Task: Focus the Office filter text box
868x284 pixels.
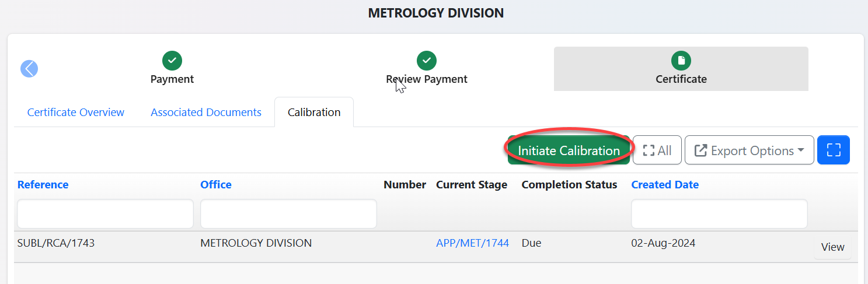Action: point(288,214)
